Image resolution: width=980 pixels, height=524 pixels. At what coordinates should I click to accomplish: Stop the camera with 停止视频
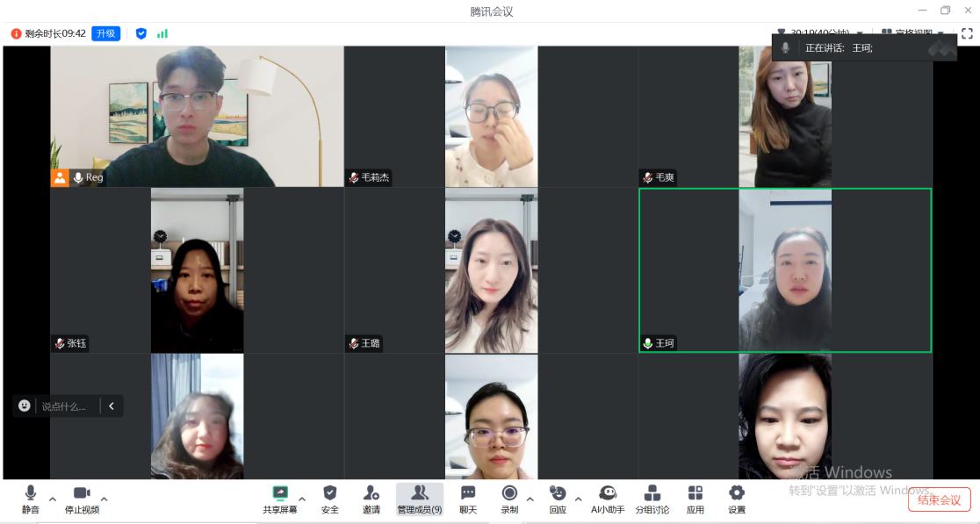coord(82,499)
